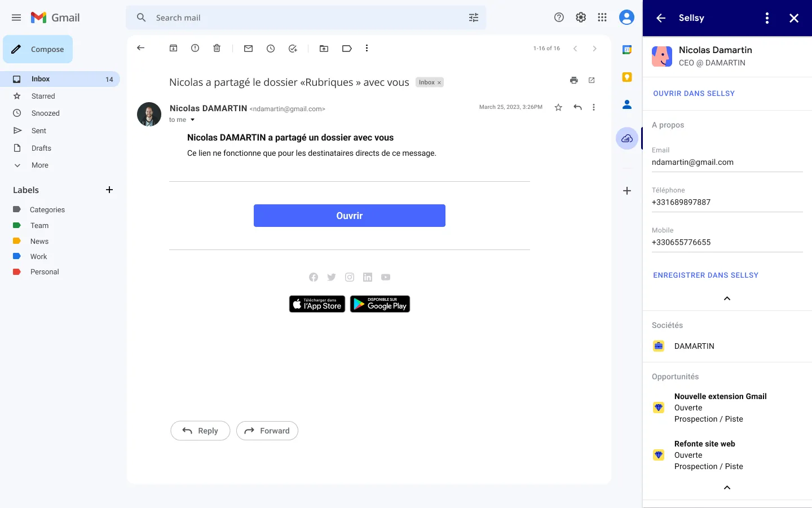Show recipient details next to 'to me'
Screen dimensions: 812x508
click(192, 120)
